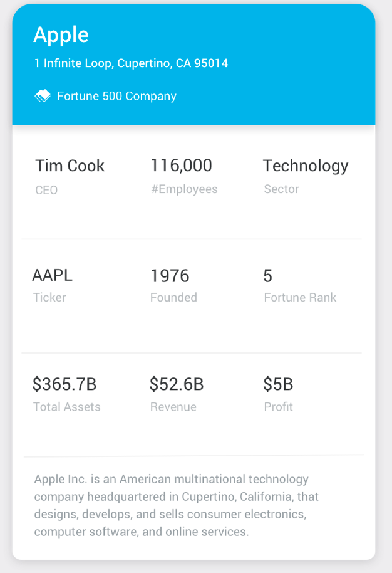Click the Sector label text
This screenshot has height=573, width=392.
pos(281,189)
